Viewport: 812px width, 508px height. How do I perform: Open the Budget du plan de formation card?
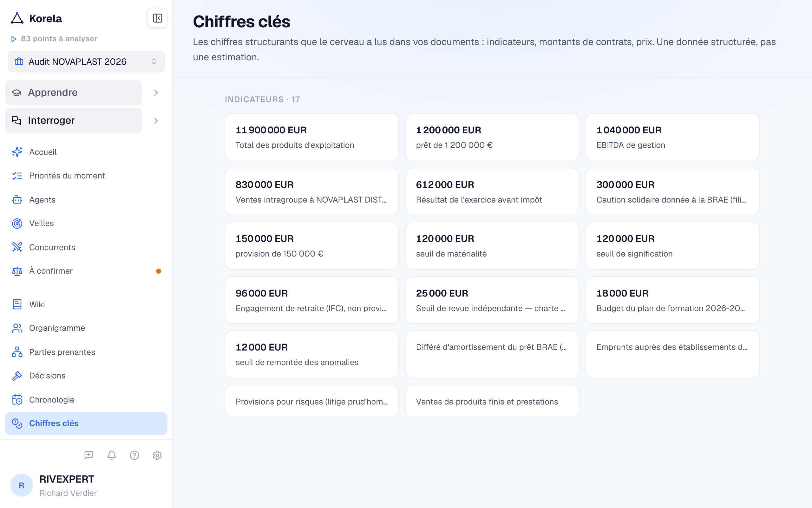pos(672,300)
